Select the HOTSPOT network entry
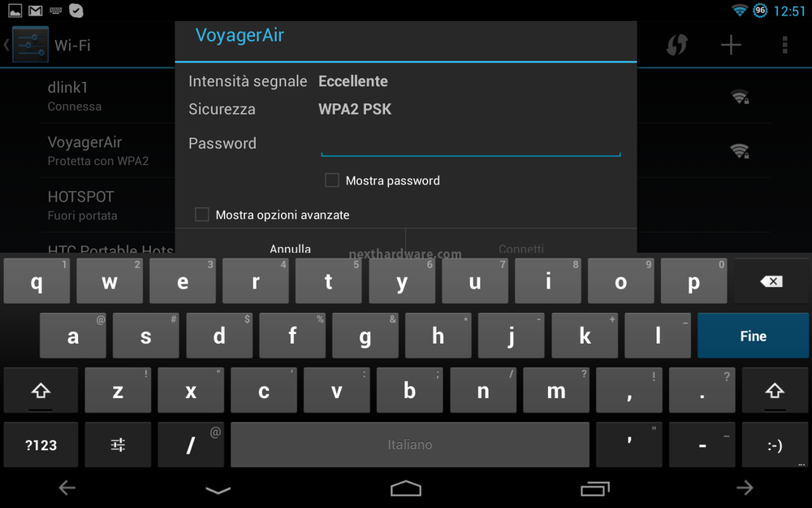This screenshot has height=508, width=812. click(108, 206)
